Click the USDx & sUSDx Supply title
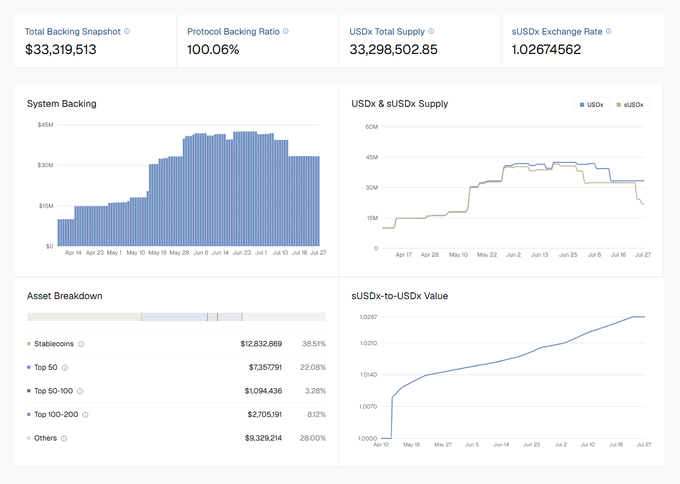Viewport: 680px width, 484px height. [399, 104]
